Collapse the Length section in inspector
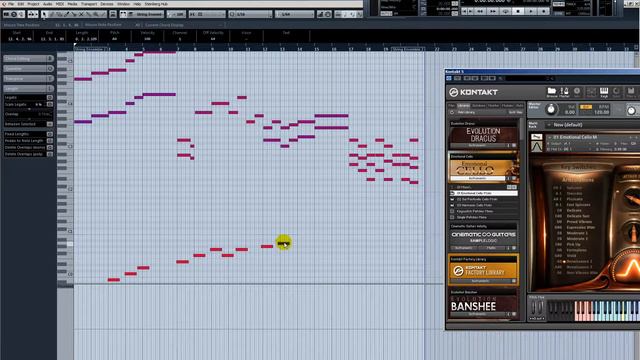This screenshot has height=360, width=640. tap(28, 88)
